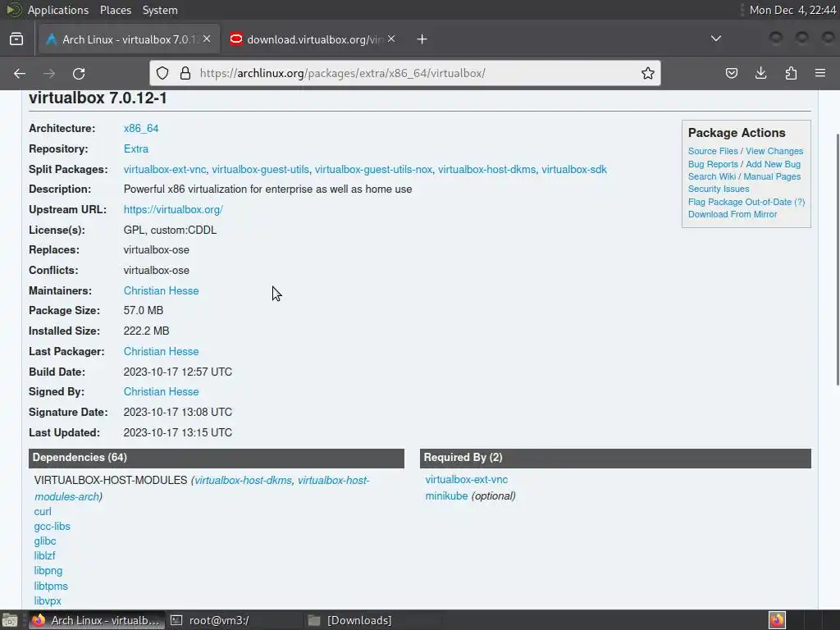840x630 pixels.
Task: Expand the list all tabs chevron
Action: pyautogui.click(x=715, y=39)
